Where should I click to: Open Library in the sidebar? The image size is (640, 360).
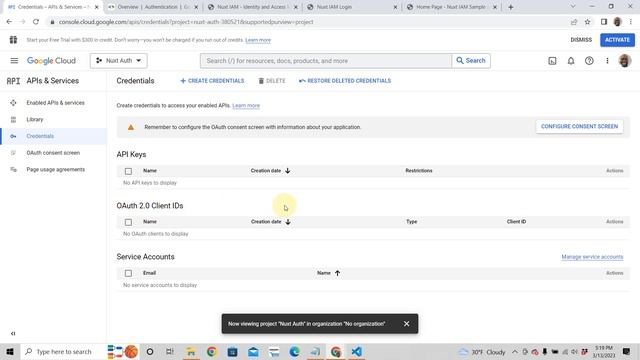point(35,120)
